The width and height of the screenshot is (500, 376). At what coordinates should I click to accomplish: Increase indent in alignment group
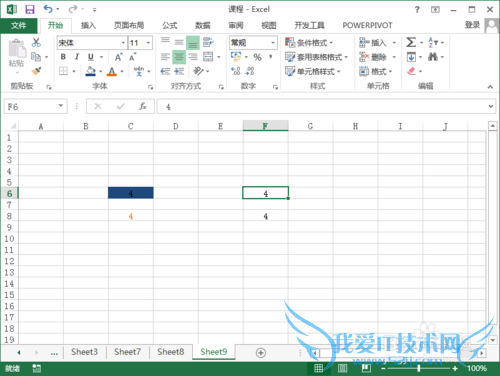point(179,71)
